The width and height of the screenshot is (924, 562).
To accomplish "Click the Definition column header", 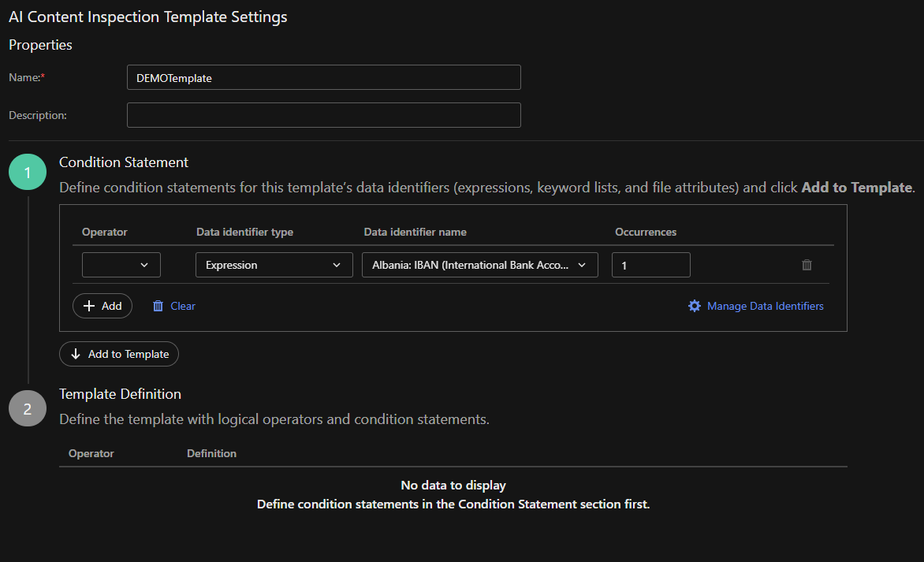I will (211, 453).
